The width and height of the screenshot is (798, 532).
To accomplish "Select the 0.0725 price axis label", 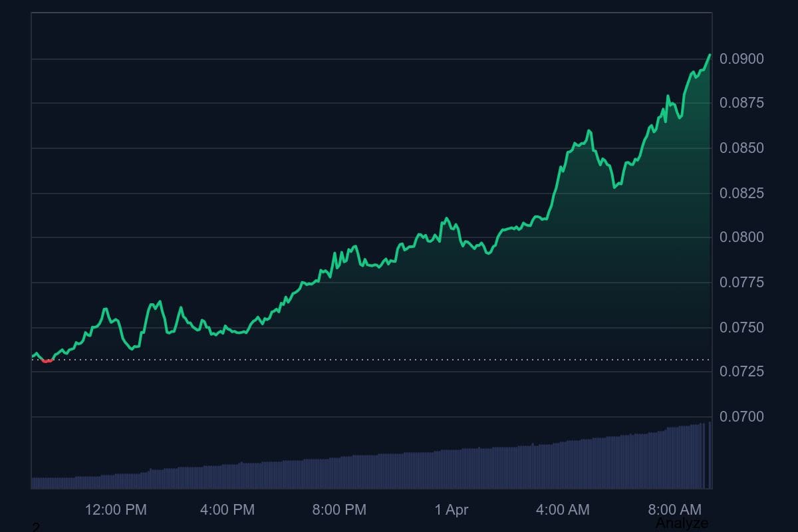I will point(741,372).
